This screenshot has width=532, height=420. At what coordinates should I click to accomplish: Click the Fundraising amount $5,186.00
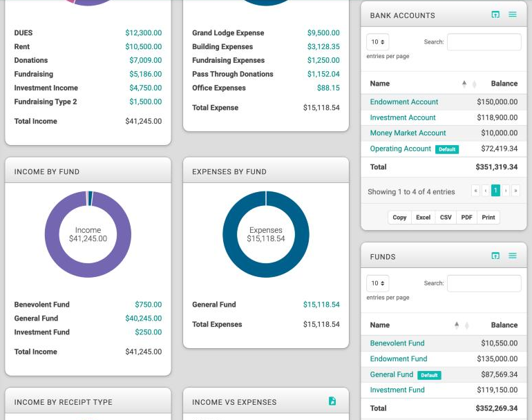click(x=145, y=74)
